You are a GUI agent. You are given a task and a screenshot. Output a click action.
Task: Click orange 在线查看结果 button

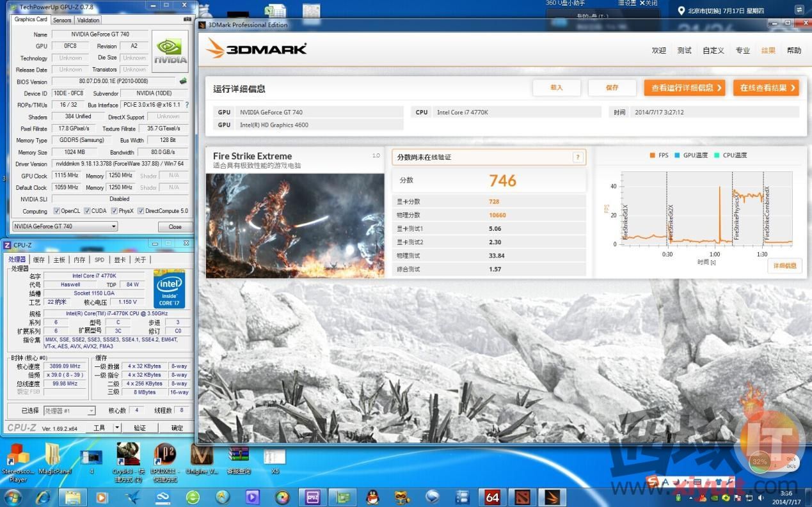click(766, 88)
